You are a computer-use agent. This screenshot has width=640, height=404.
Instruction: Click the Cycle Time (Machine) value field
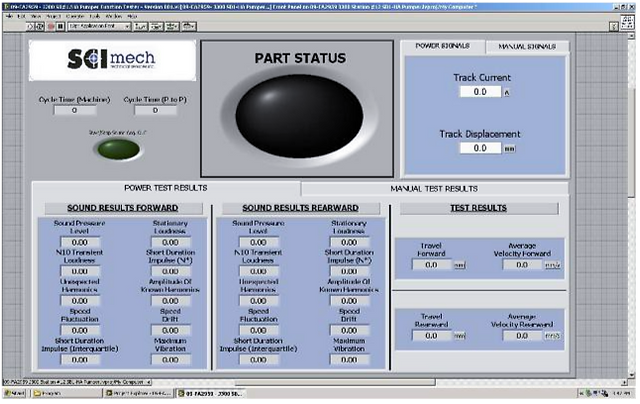75,111
